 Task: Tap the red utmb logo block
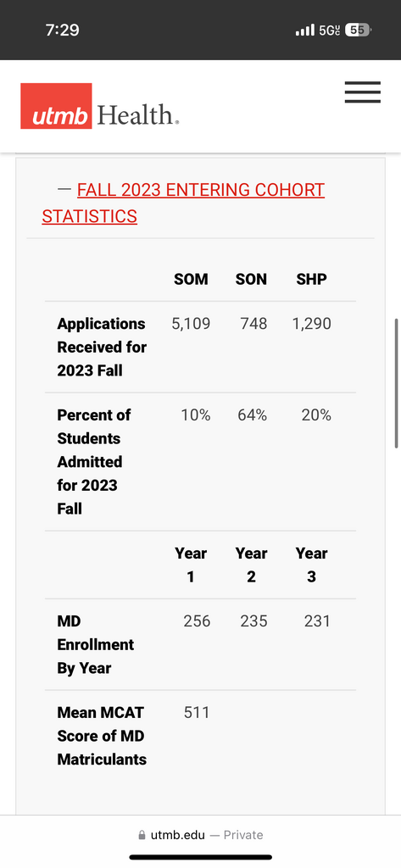56,106
